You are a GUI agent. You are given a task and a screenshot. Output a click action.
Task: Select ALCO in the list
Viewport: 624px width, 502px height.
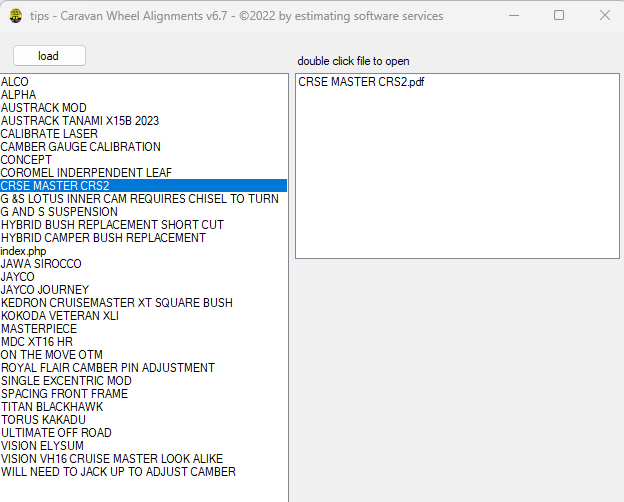tap(144, 82)
